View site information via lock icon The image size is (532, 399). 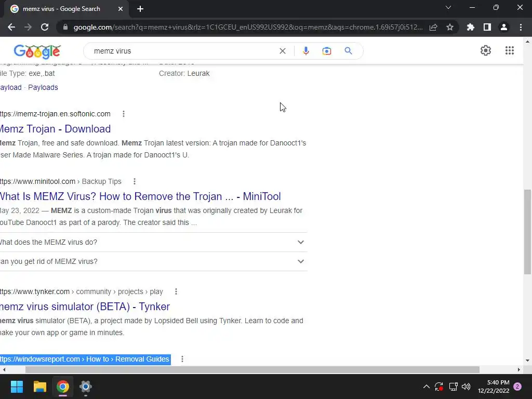coord(65,27)
